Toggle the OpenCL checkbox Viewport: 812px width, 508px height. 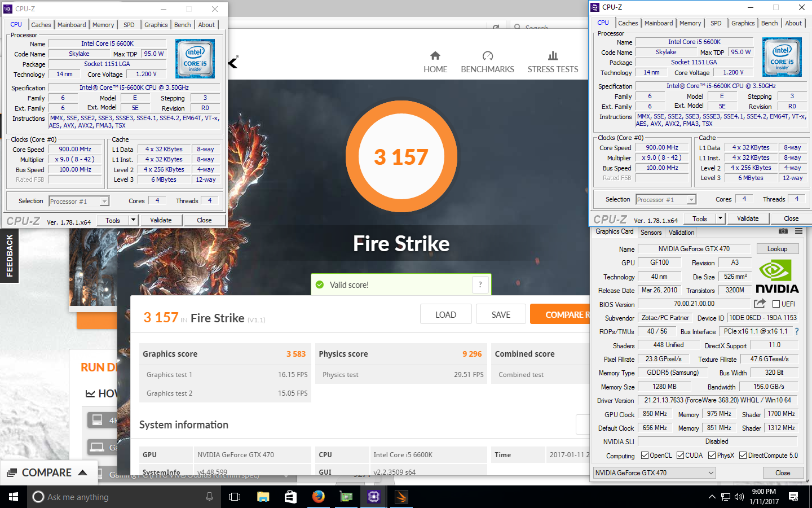tap(645, 456)
